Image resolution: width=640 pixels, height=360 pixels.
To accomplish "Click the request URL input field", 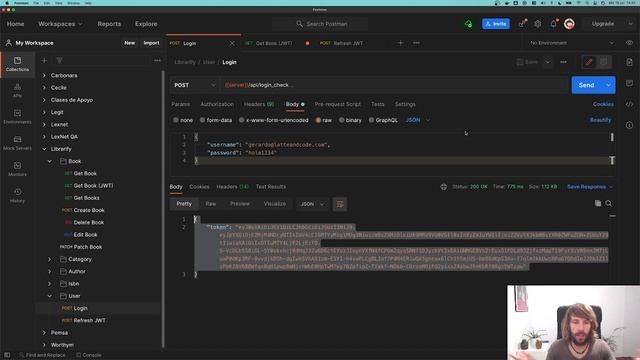I will pyautogui.click(x=395, y=85).
